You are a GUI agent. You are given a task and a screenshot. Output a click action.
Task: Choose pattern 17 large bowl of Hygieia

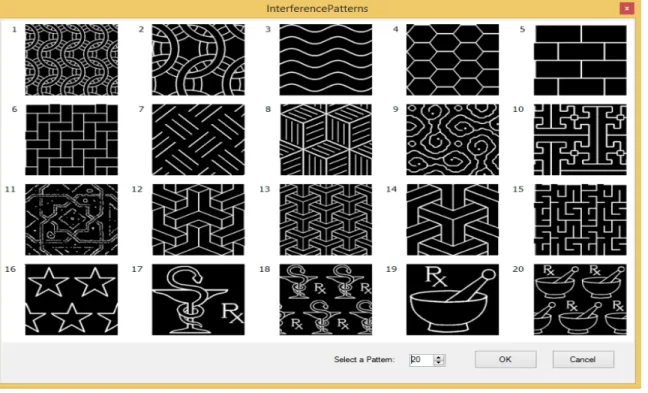click(198, 300)
